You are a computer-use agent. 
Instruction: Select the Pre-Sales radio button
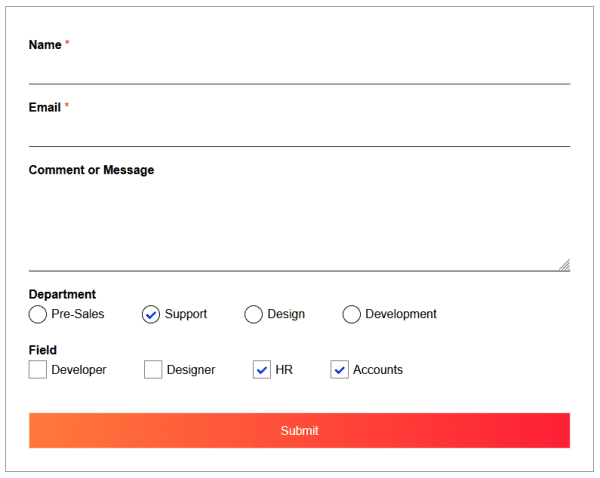point(38,315)
